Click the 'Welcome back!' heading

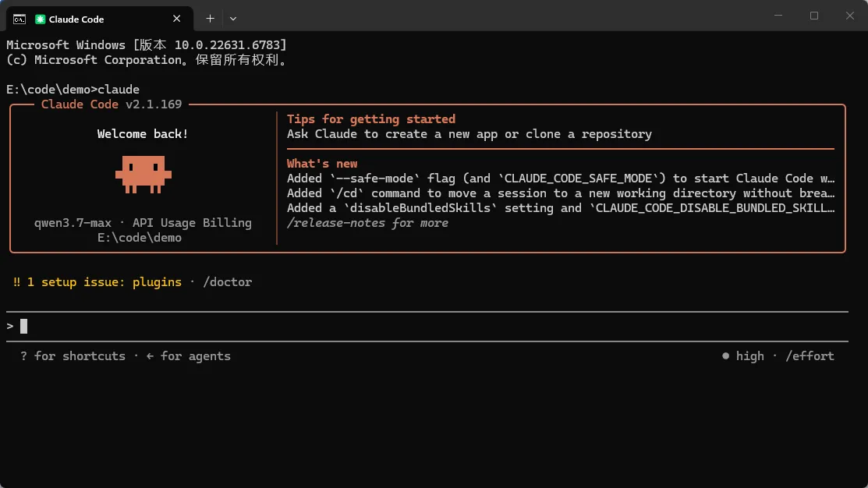coord(143,134)
